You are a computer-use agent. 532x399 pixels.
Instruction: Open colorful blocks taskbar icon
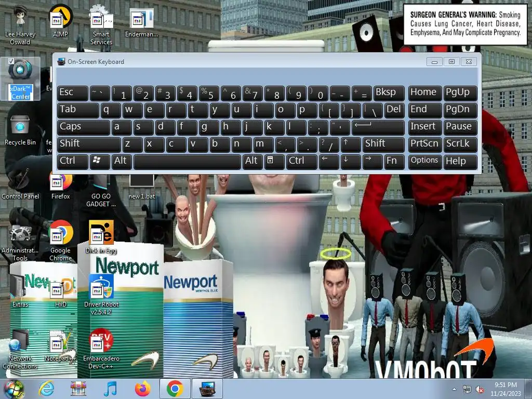click(78, 389)
